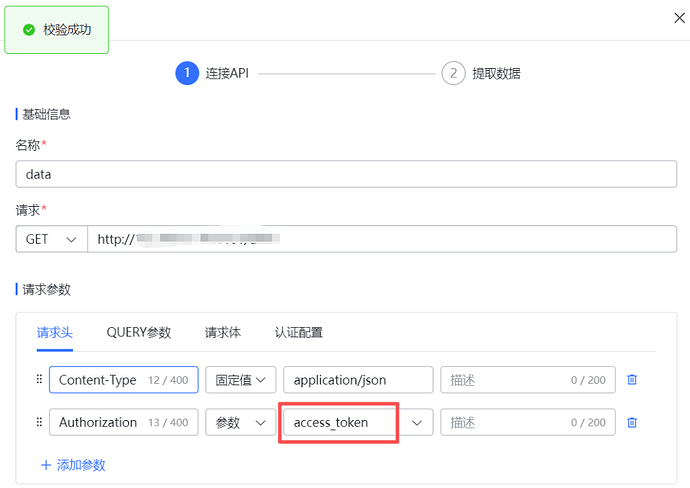Click the green success check icon
The width and height of the screenshot is (690, 488).
pos(29,30)
